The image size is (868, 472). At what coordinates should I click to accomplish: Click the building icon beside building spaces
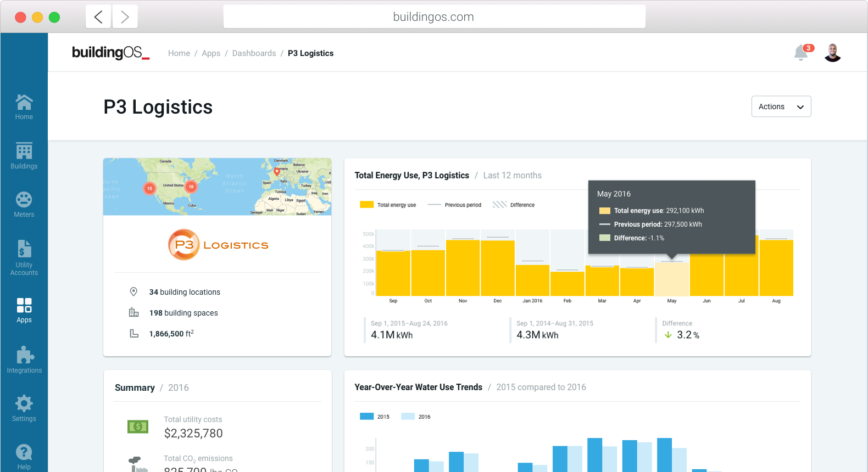pyautogui.click(x=133, y=312)
